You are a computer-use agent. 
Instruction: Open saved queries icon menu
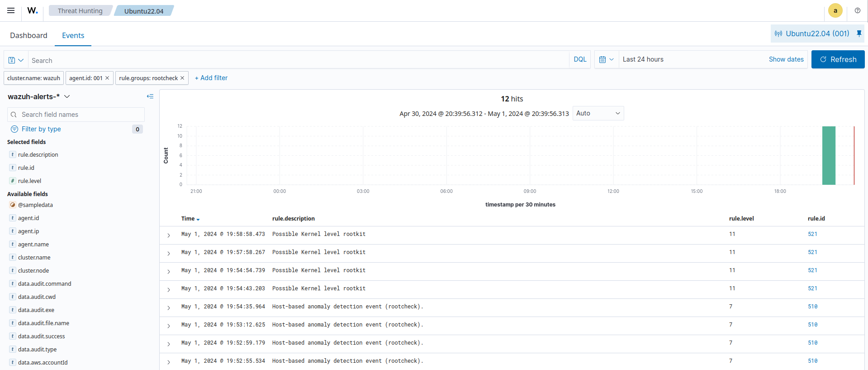click(16, 60)
